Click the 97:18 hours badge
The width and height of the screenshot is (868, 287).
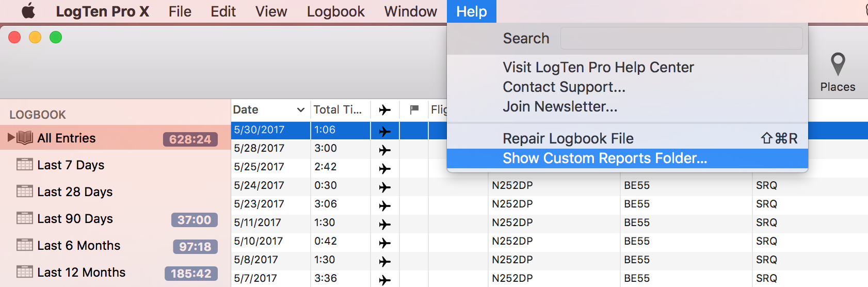[195, 247]
